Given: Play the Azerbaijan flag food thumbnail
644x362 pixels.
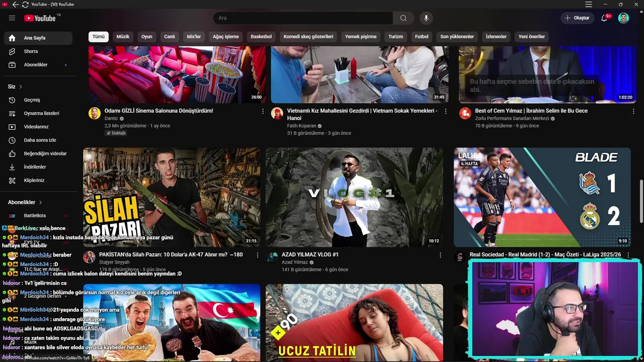Looking at the screenshot, I should [172, 323].
